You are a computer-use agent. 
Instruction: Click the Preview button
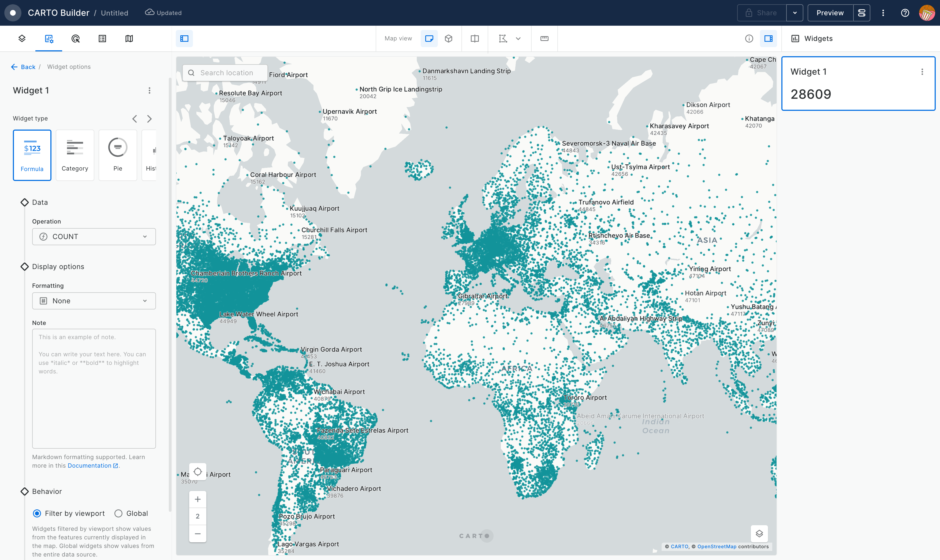click(x=830, y=13)
